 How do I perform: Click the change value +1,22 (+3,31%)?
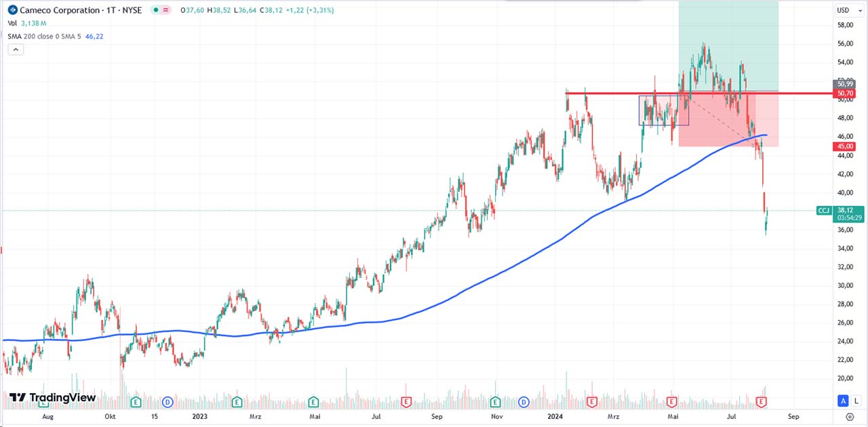(310, 10)
